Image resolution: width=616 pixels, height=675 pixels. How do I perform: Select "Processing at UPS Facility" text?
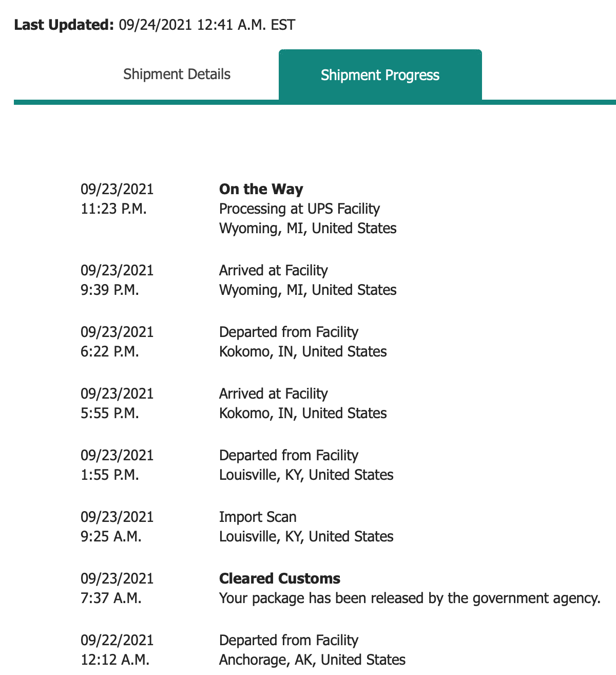coord(299,209)
